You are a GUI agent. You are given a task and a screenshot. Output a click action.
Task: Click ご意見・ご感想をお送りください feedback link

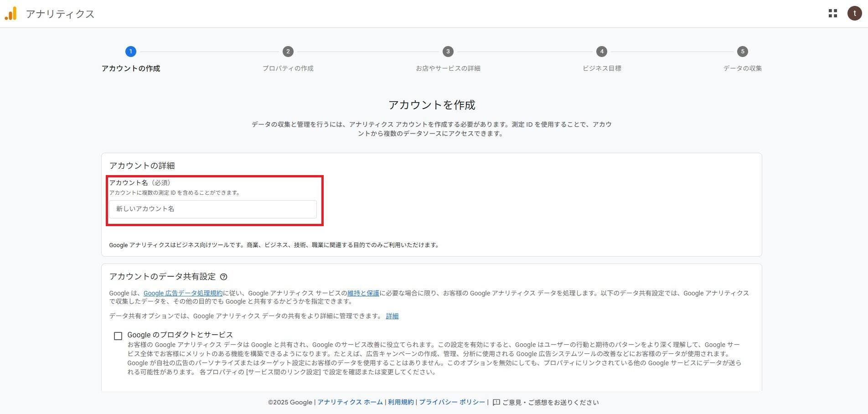(550, 403)
